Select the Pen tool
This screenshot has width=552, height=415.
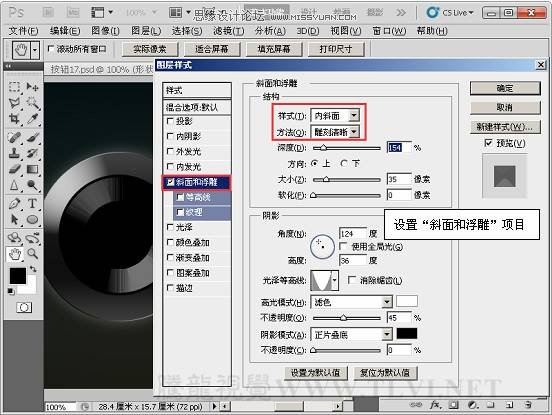[14, 203]
